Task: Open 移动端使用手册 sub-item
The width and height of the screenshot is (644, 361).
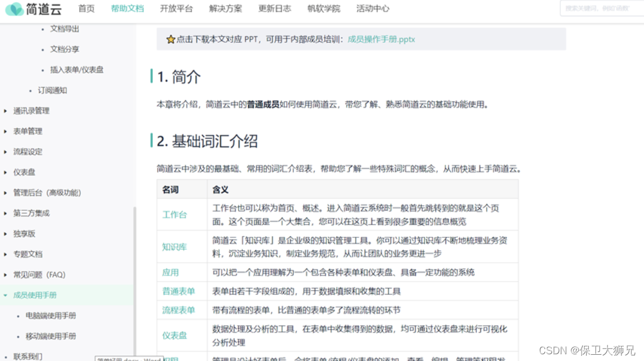Action: tap(51, 336)
